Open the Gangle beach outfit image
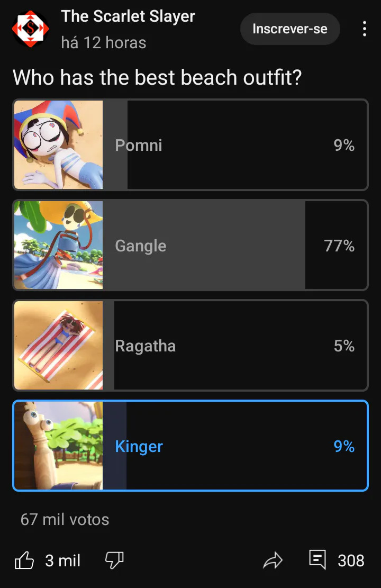 coord(59,245)
